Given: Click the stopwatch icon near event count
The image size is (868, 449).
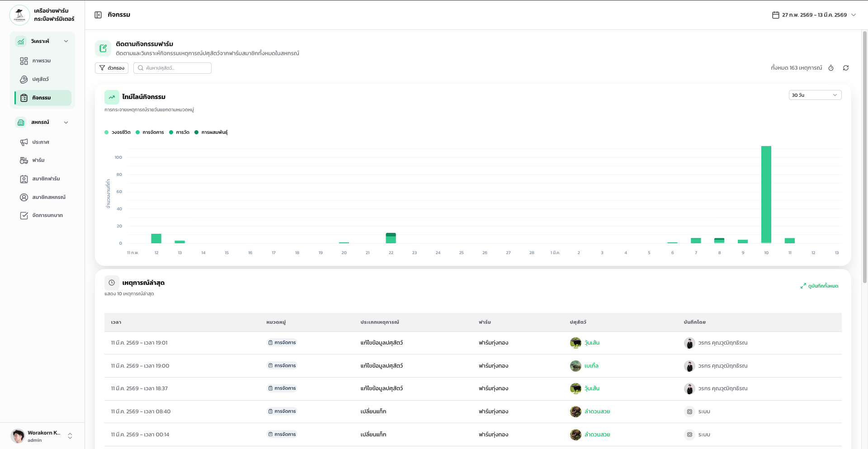Looking at the screenshot, I should click(x=831, y=68).
